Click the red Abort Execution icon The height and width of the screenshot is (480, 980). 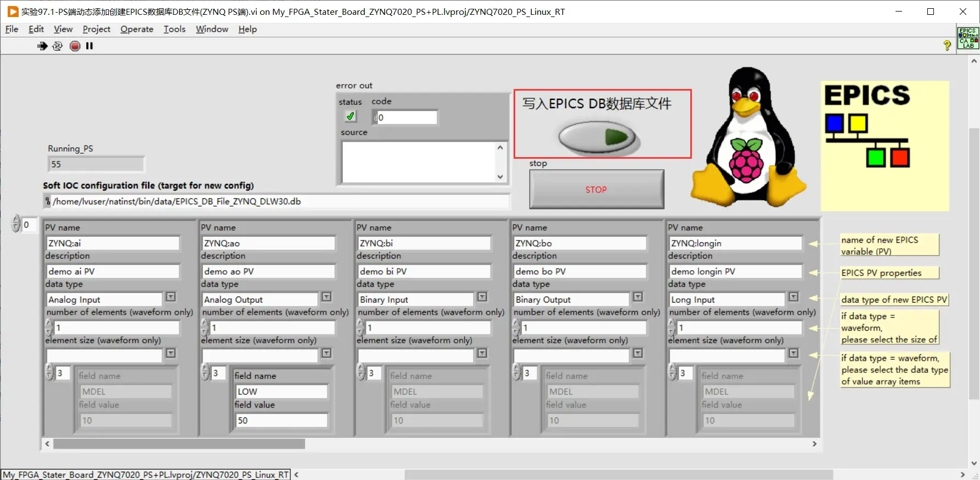pyautogui.click(x=75, y=46)
